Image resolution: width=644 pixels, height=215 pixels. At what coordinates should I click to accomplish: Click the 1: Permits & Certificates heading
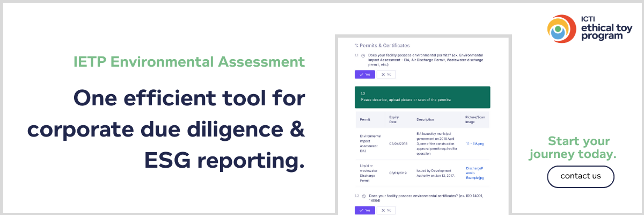pos(382,46)
